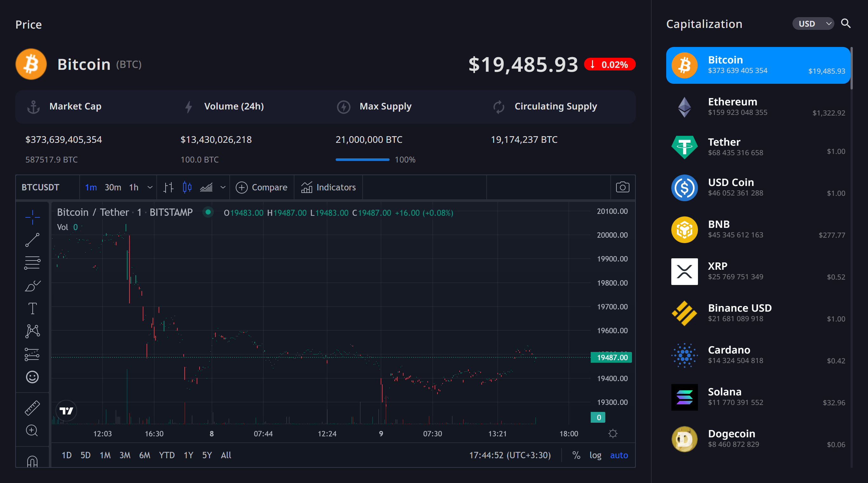Click the XRP coin icon
868x483 pixels.
(x=684, y=271)
